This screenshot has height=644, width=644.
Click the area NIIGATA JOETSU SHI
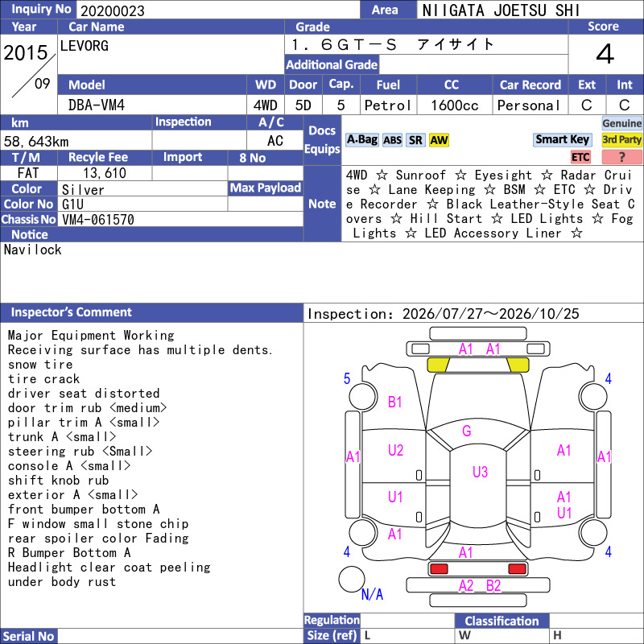click(x=501, y=10)
